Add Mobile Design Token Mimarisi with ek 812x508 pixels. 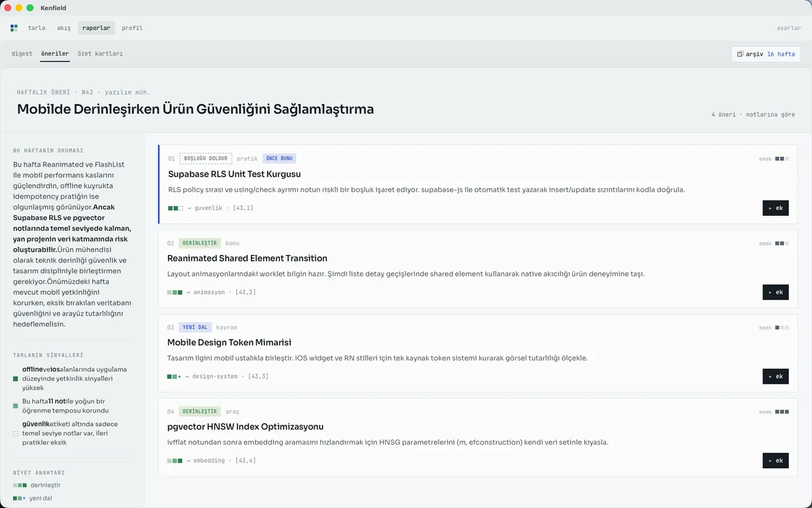tap(775, 376)
